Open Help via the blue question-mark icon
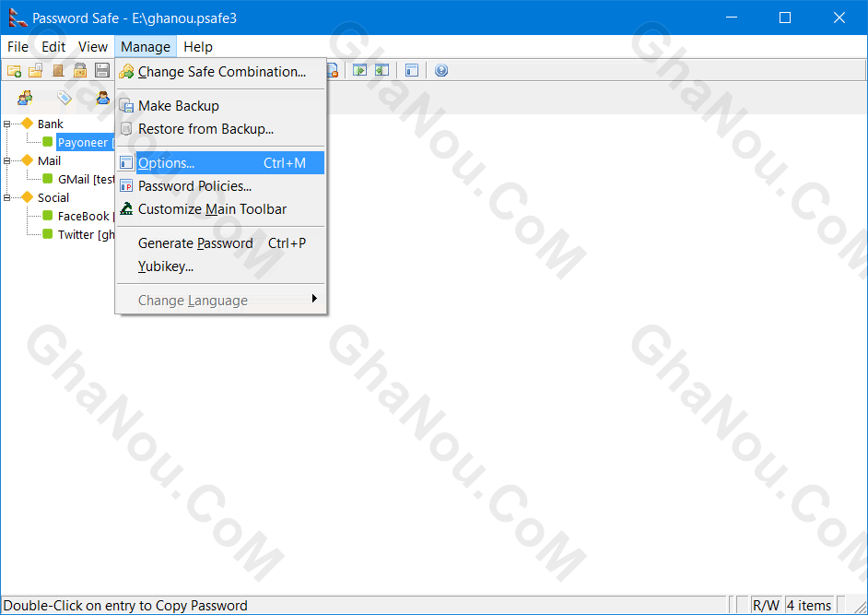Screen dimensions: 868x615 point(441,70)
